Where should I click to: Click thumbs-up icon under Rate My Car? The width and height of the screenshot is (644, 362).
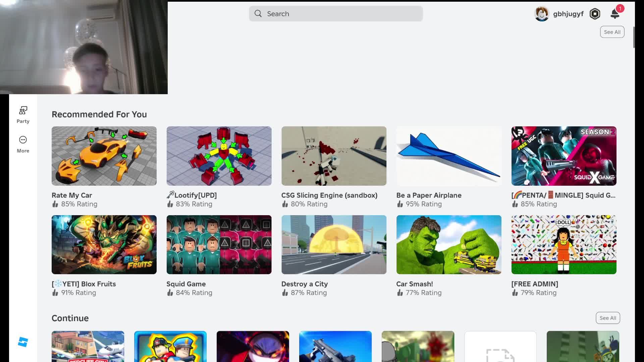(x=55, y=204)
